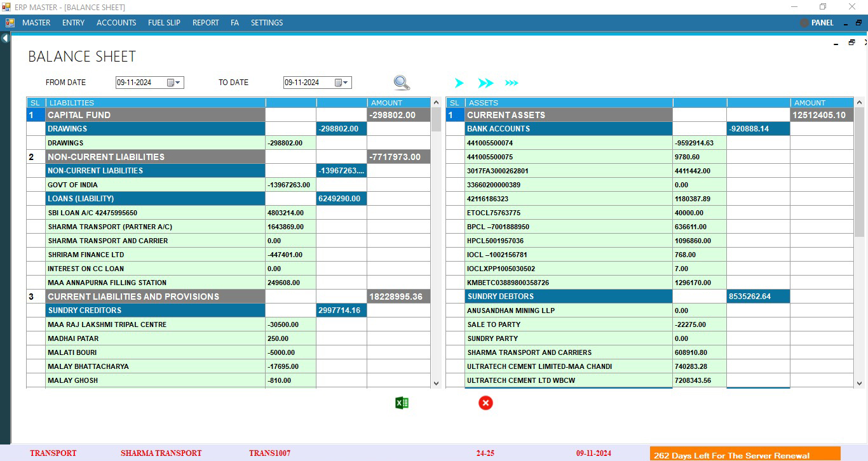Open the FA menu

(234, 22)
